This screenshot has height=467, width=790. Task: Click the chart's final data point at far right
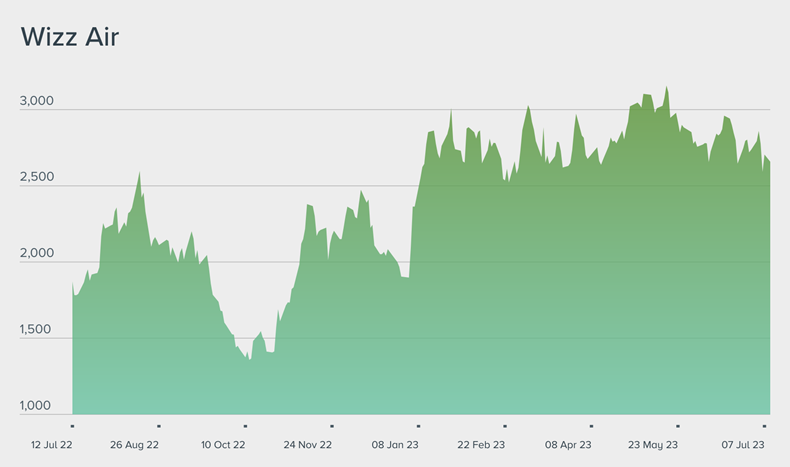769,162
